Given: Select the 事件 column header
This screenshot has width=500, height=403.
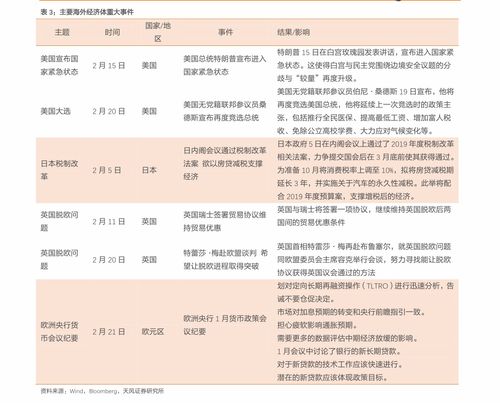Looking at the screenshot, I should 225,32.
